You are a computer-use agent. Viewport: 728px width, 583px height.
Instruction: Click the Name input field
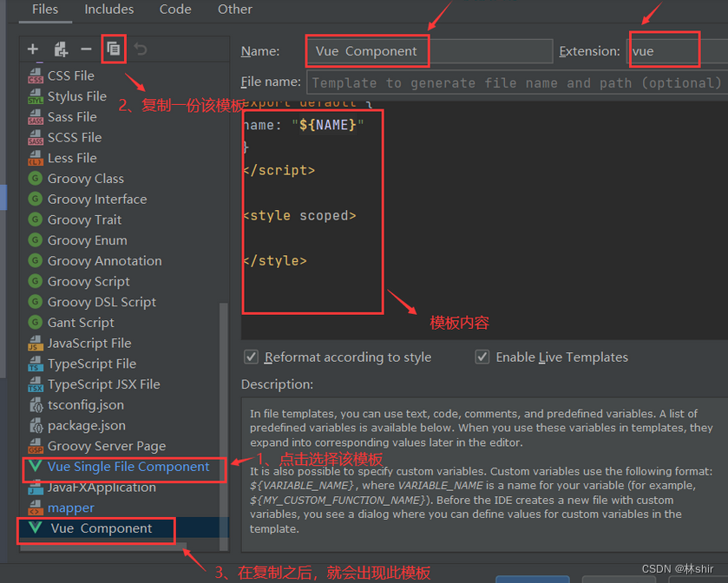tap(430, 51)
